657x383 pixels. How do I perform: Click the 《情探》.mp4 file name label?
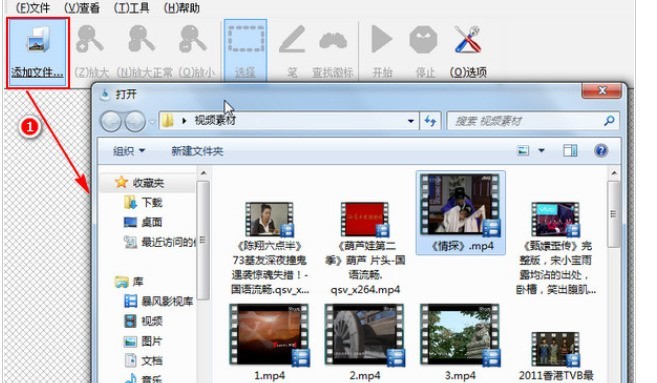[462, 246]
